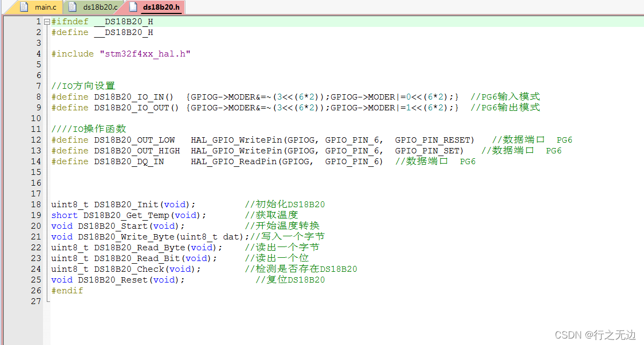This screenshot has height=345, width=644.
Task: Click the //获取温度 comment
Action: [271, 215]
